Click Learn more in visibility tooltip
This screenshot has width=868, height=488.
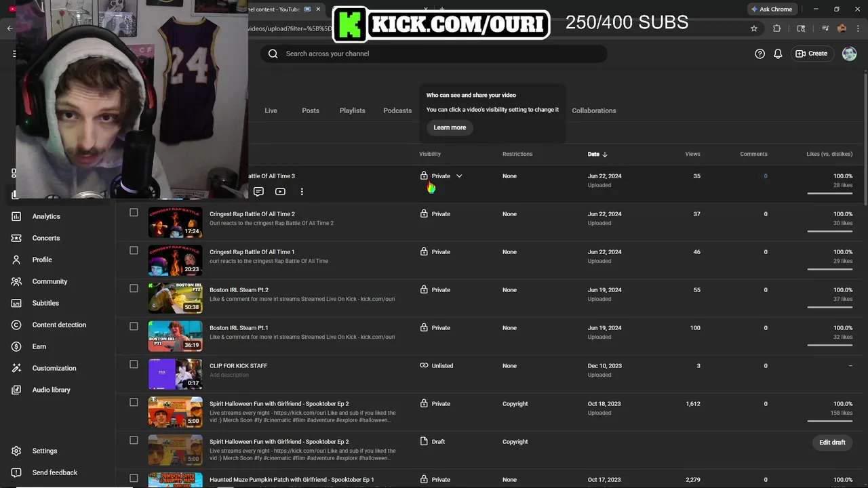(450, 127)
